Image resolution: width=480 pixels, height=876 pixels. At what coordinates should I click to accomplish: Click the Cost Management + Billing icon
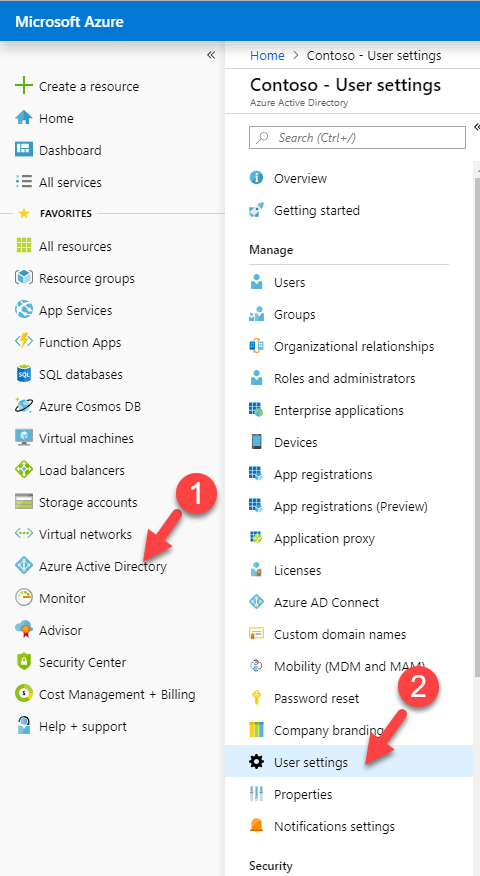pyautogui.click(x=24, y=694)
